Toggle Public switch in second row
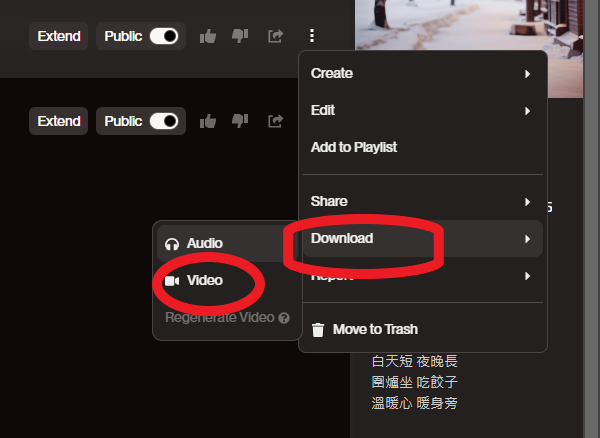 tap(164, 121)
